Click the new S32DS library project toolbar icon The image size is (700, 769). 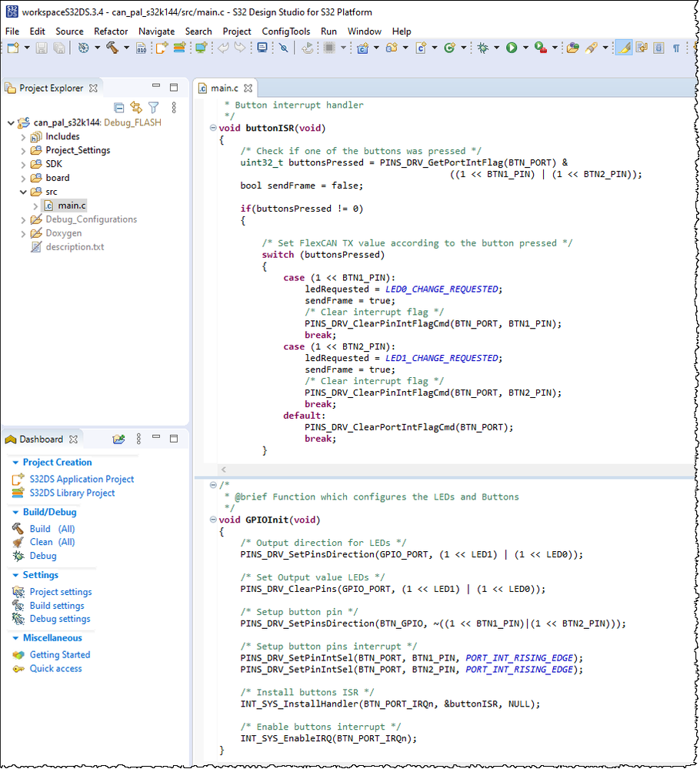pyautogui.click(x=179, y=48)
